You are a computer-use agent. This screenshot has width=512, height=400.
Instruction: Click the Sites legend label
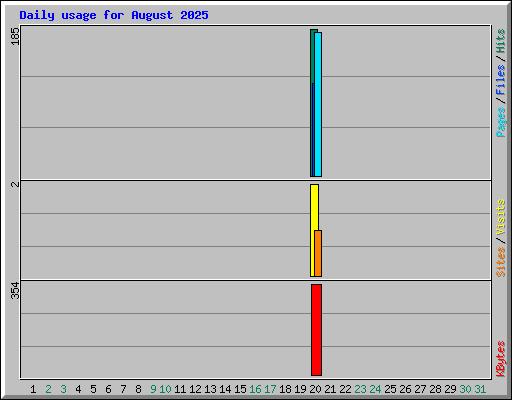[500, 262]
